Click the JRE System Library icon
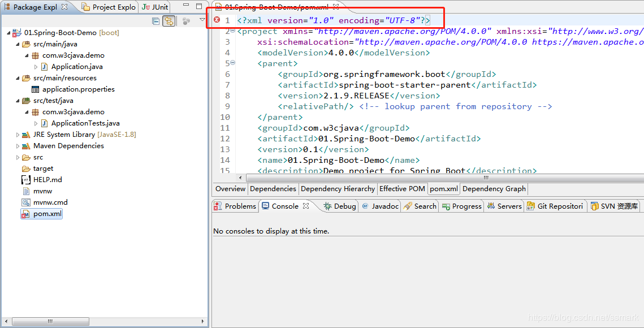Viewport: 644px width, 328px height. coord(26,135)
